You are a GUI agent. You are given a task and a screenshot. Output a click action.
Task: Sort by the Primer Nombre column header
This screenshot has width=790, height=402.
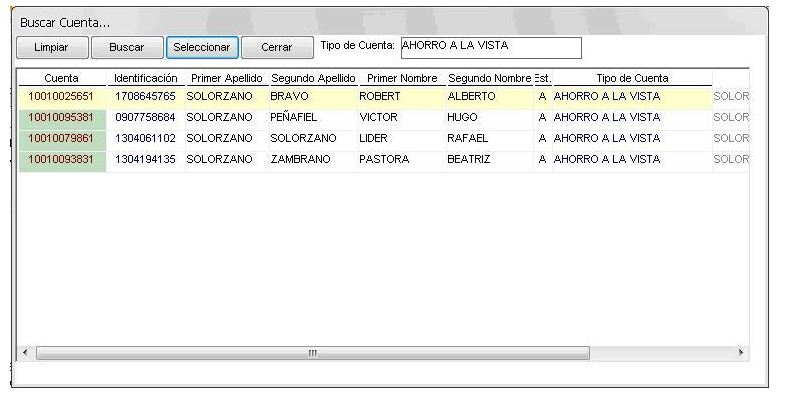[x=402, y=79]
